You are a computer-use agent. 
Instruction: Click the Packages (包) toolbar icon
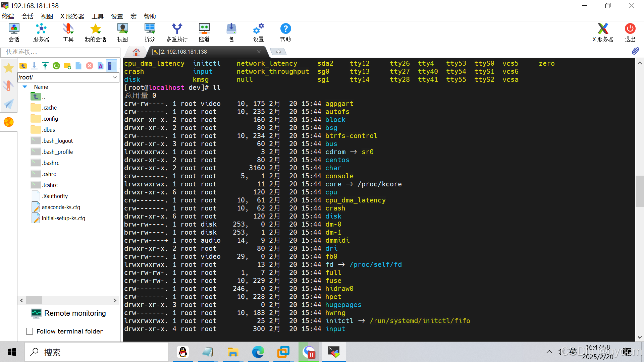[x=231, y=33]
